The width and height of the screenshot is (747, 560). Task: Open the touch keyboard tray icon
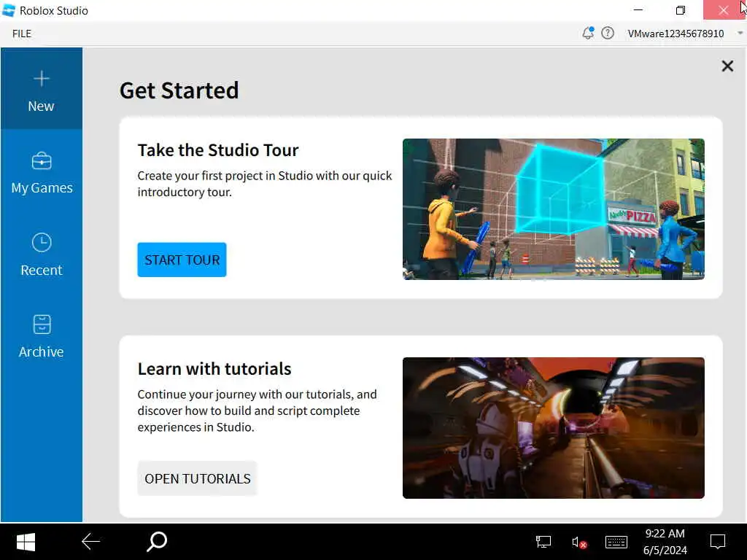tap(616, 542)
